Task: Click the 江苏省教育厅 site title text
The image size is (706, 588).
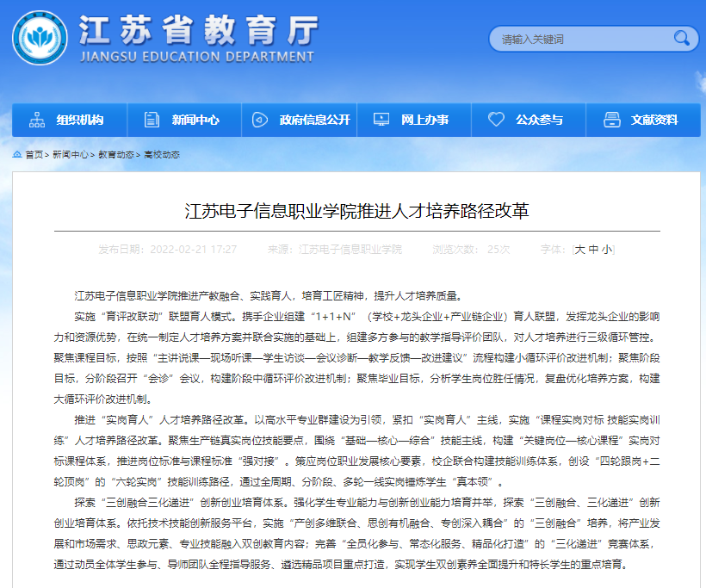Action: 199,30
